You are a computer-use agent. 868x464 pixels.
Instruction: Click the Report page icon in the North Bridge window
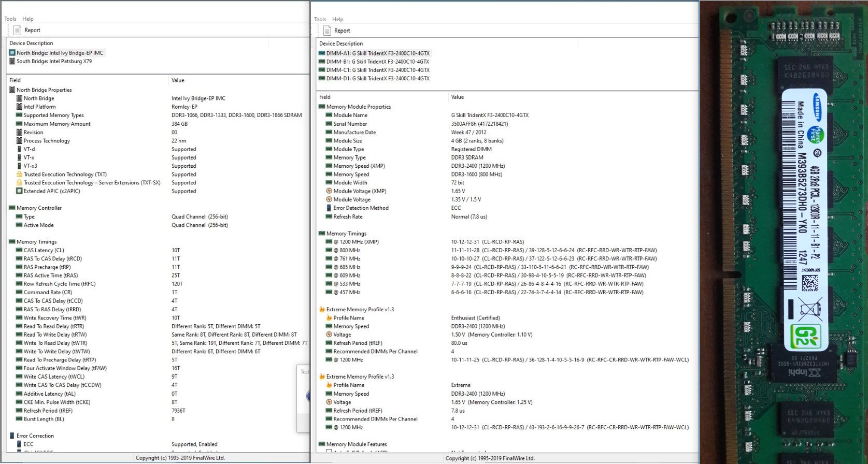pyautogui.click(x=17, y=30)
